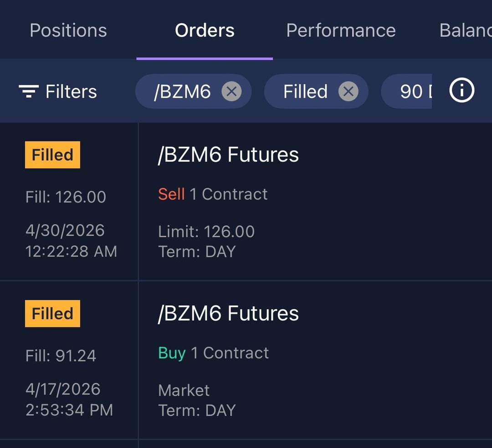Switch to the Positions tab
492x448 pixels.
[x=68, y=31]
